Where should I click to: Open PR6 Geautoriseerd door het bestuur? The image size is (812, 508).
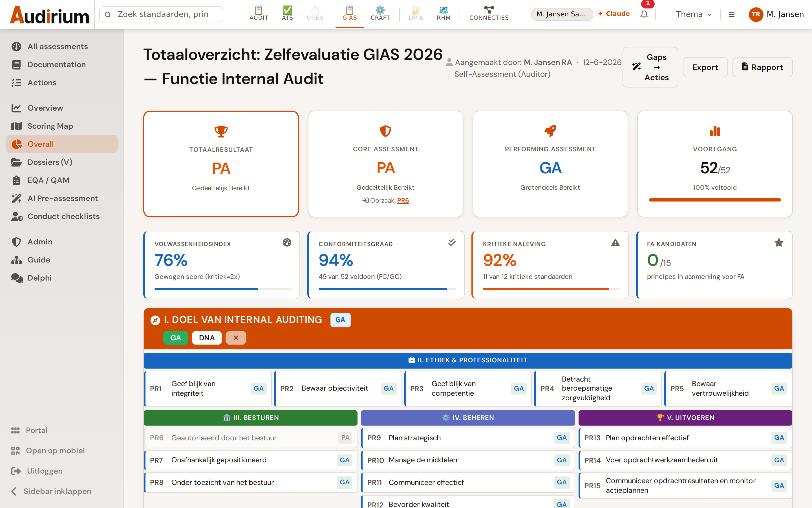coord(251,438)
